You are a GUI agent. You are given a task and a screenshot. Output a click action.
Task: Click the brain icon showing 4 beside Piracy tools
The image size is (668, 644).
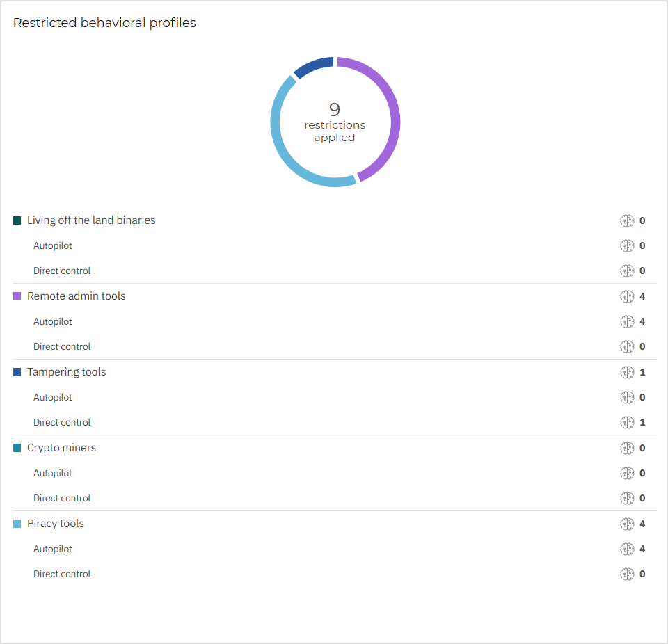pyautogui.click(x=627, y=524)
